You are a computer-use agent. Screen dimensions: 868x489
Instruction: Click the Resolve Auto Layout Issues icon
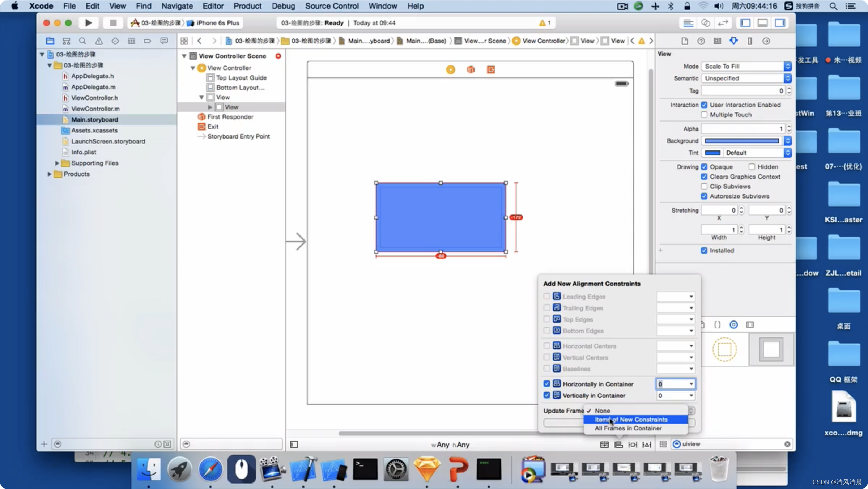(647, 444)
